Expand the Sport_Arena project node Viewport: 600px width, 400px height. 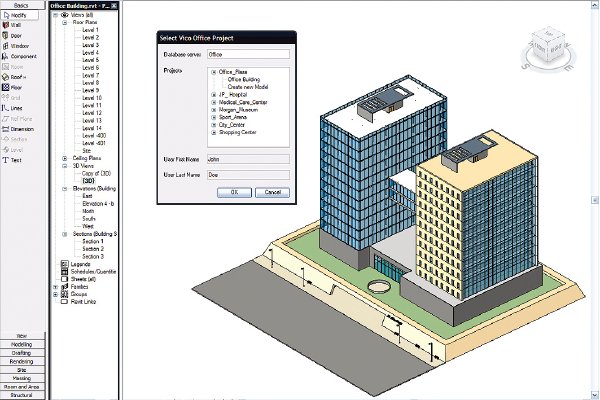point(214,118)
